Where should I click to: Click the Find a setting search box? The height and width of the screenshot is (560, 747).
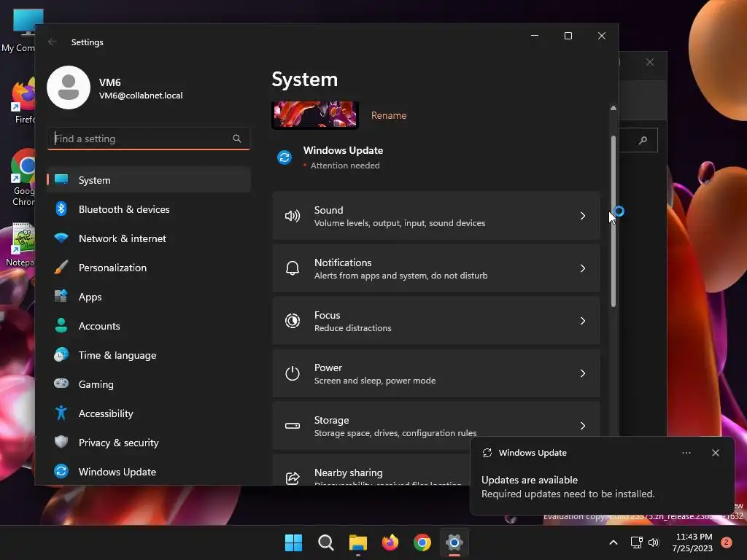pyautogui.click(x=149, y=139)
